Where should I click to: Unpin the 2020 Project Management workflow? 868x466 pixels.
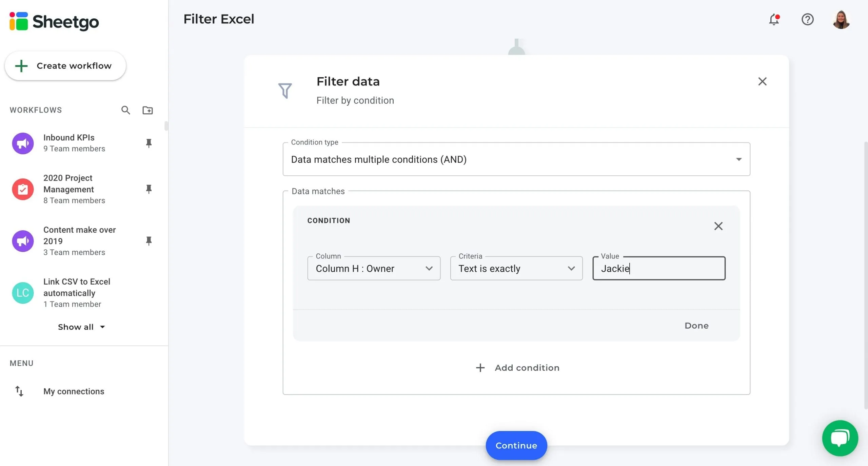tap(149, 189)
